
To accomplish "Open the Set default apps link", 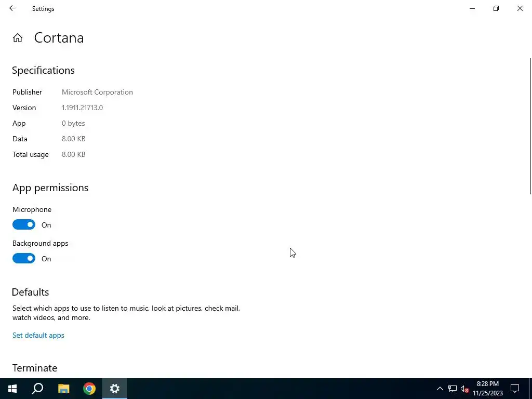I will pos(38,335).
